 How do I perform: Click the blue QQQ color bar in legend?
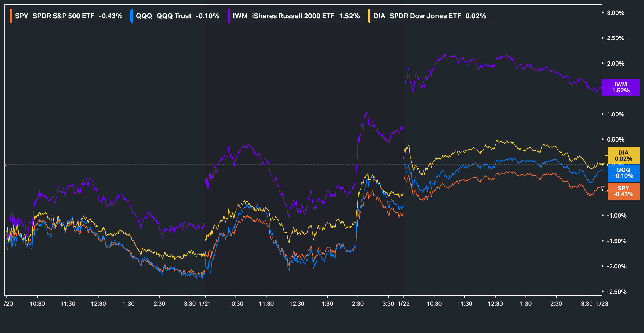131,16
